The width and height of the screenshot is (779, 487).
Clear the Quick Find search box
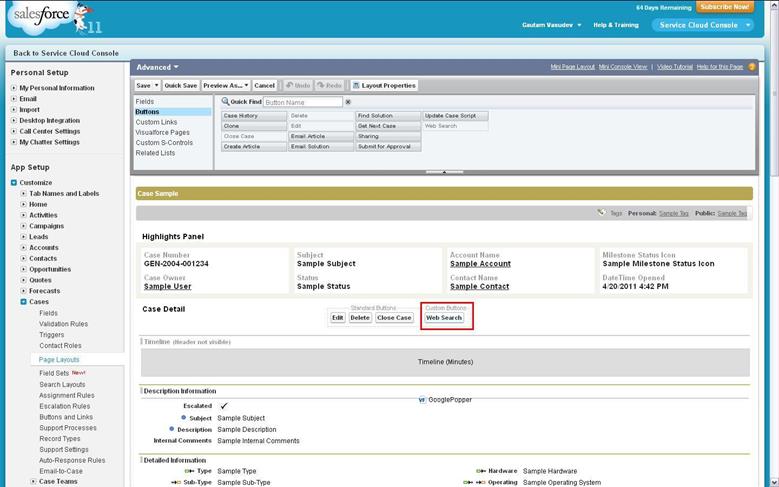(x=348, y=102)
